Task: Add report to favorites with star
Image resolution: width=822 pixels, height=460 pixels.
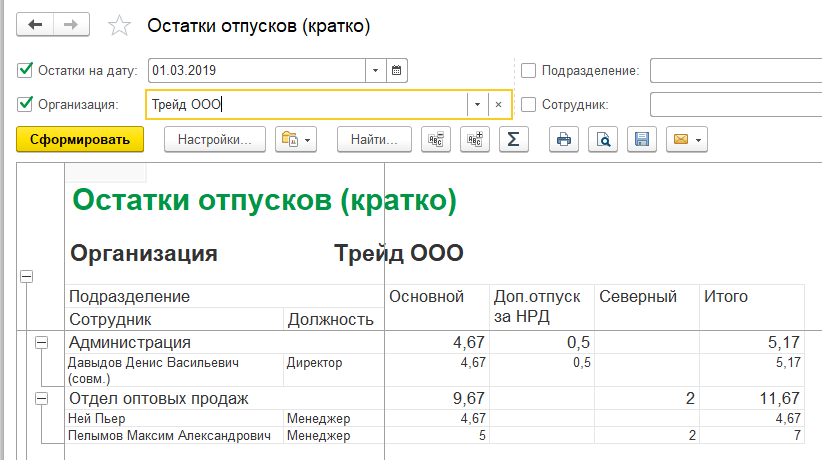Action: tap(119, 27)
